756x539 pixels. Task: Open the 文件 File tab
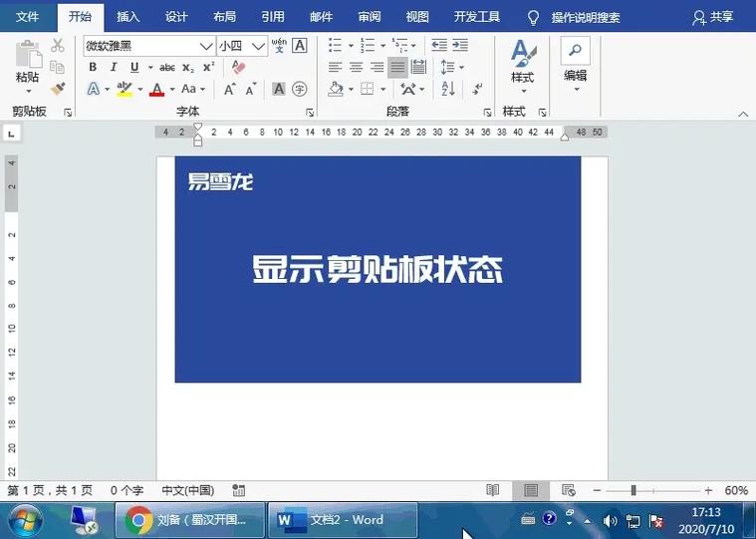(x=27, y=17)
